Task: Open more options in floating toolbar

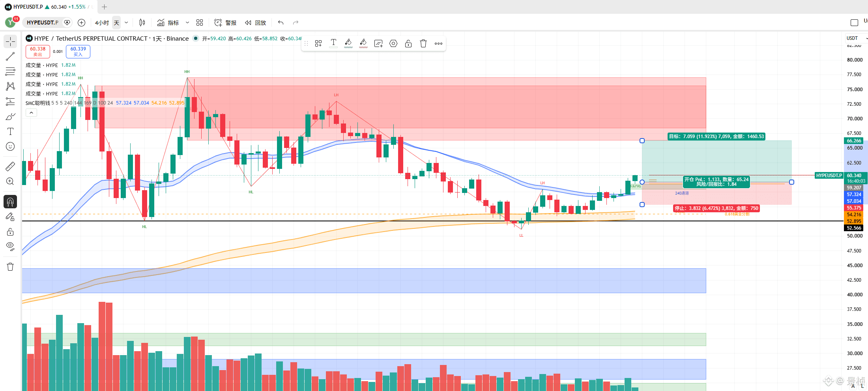Action: 438,43
